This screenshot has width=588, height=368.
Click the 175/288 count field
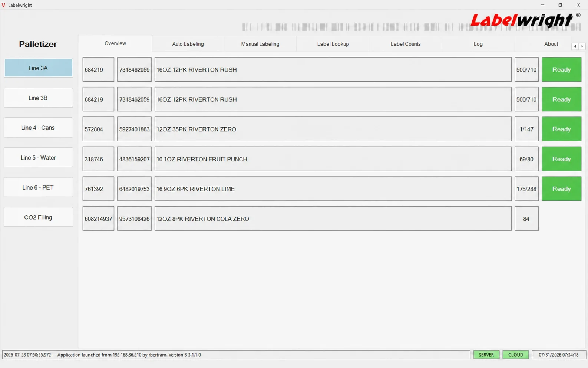click(x=526, y=189)
